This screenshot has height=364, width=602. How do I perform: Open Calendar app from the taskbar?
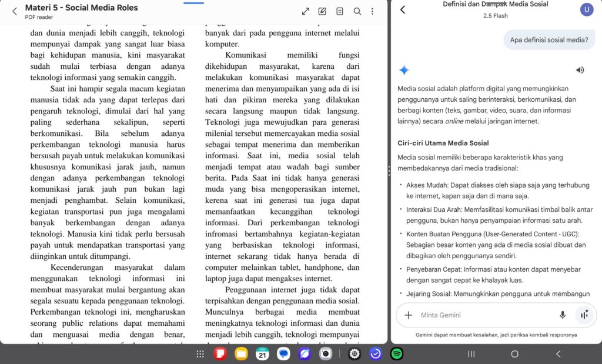pos(262,354)
